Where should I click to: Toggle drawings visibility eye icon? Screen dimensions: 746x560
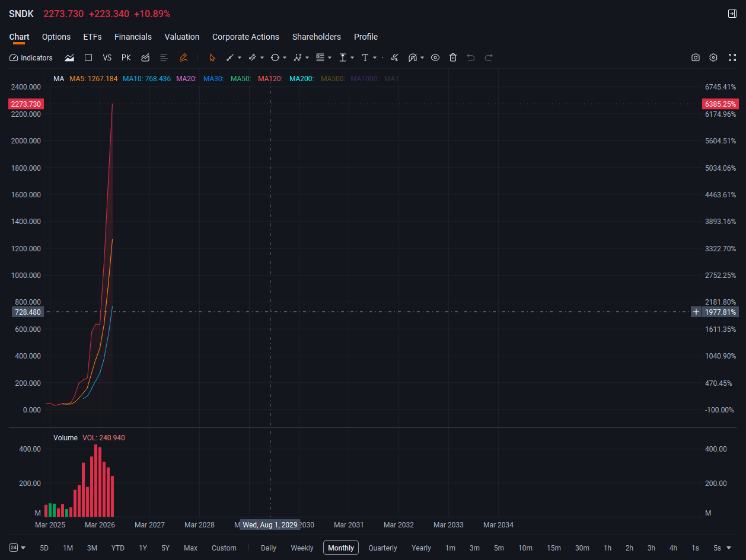click(435, 57)
